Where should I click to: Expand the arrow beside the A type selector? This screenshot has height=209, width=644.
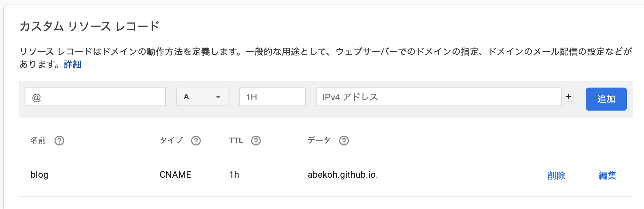pos(218,97)
